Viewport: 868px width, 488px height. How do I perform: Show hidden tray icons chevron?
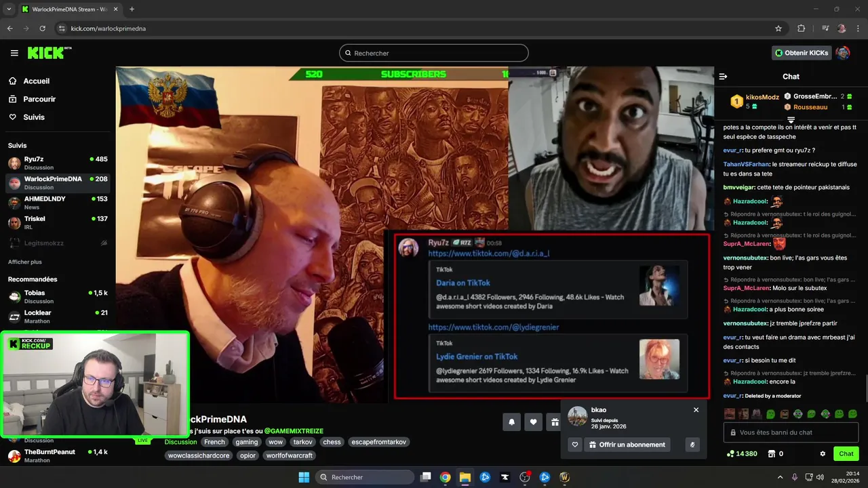tap(780, 477)
